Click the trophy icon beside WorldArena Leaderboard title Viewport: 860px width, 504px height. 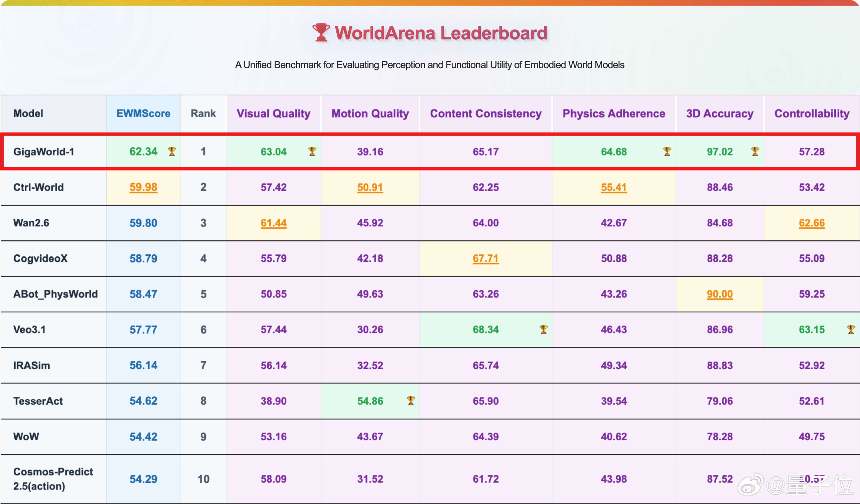click(x=321, y=33)
